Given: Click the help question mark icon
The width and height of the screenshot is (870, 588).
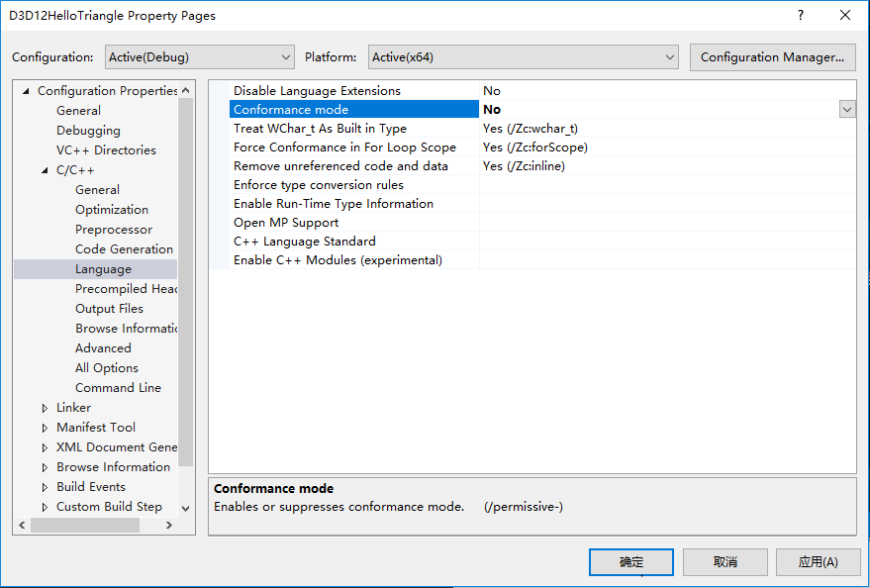Looking at the screenshot, I should click(x=801, y=16).
